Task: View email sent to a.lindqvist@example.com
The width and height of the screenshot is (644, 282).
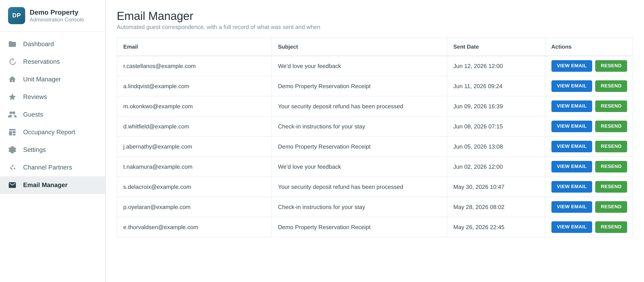Action: coord(572,86)
